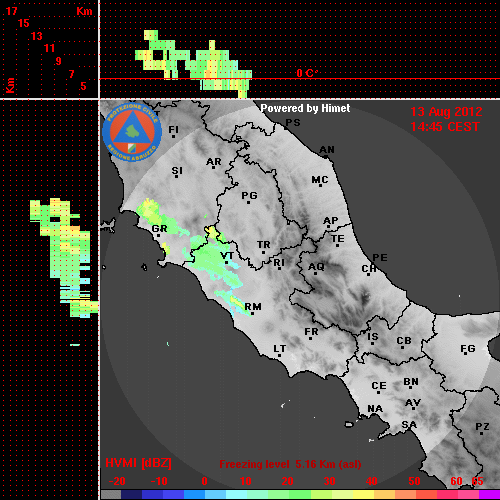Viewport: 500px width, 500px height.
Task: Select the TR city label
Action: coord(264,245)
